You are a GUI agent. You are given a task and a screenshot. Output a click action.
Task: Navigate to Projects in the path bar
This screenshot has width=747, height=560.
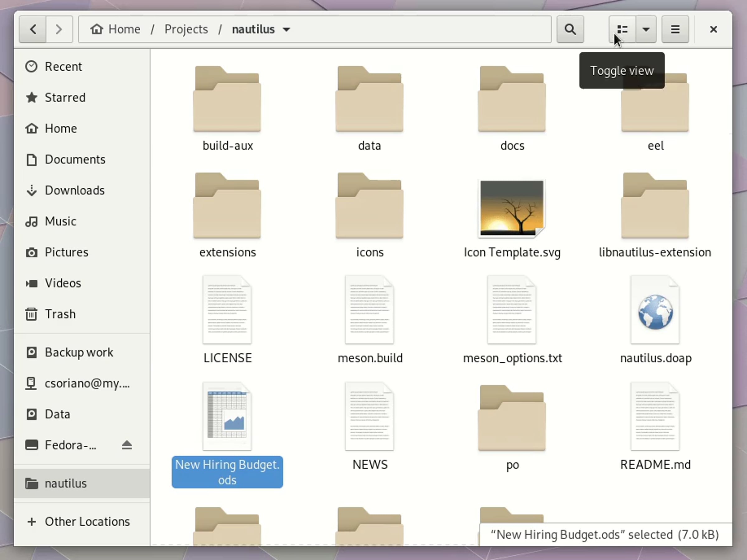click(x=186, y=29)
